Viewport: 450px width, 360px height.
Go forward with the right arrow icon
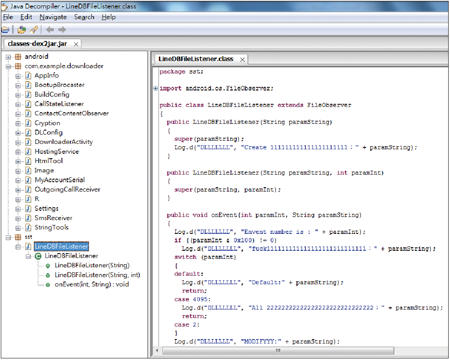(62, 30)
